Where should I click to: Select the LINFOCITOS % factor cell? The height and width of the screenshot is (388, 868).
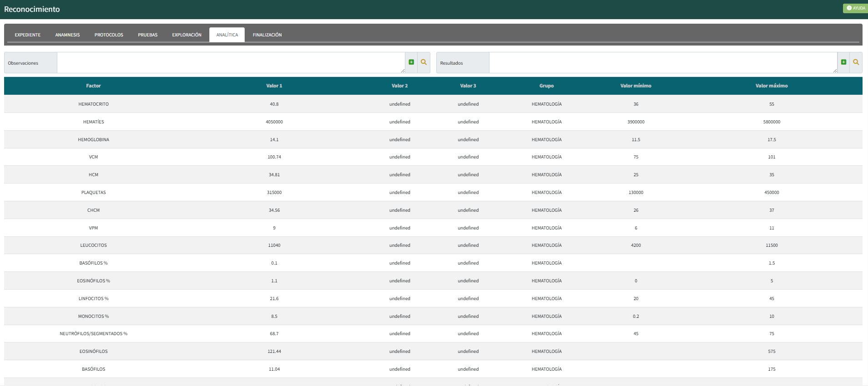[94, 299]
